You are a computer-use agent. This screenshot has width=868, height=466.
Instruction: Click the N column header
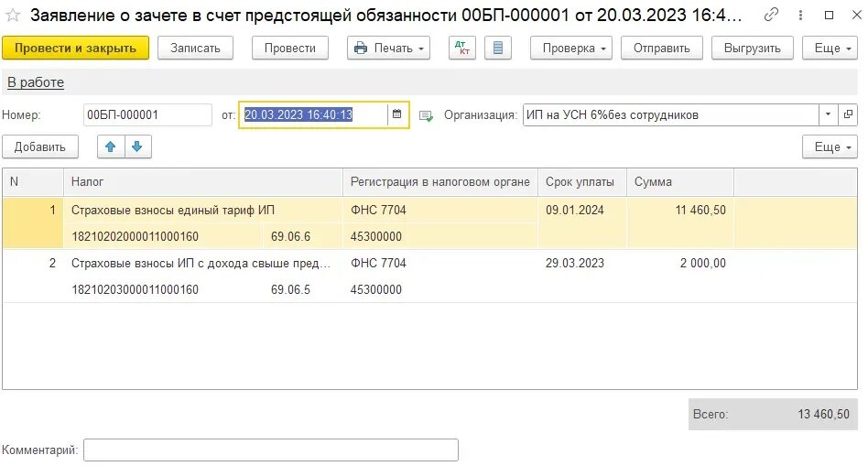(33, 182)
